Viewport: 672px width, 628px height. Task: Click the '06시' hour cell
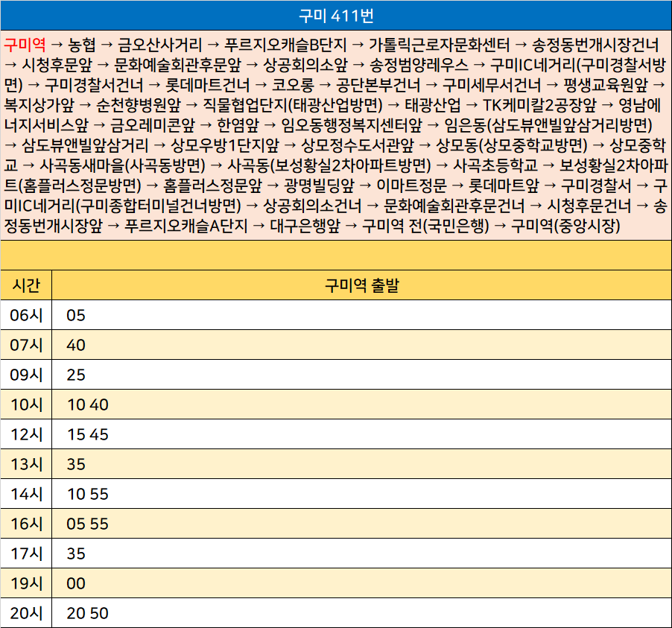tap(26, 315)
